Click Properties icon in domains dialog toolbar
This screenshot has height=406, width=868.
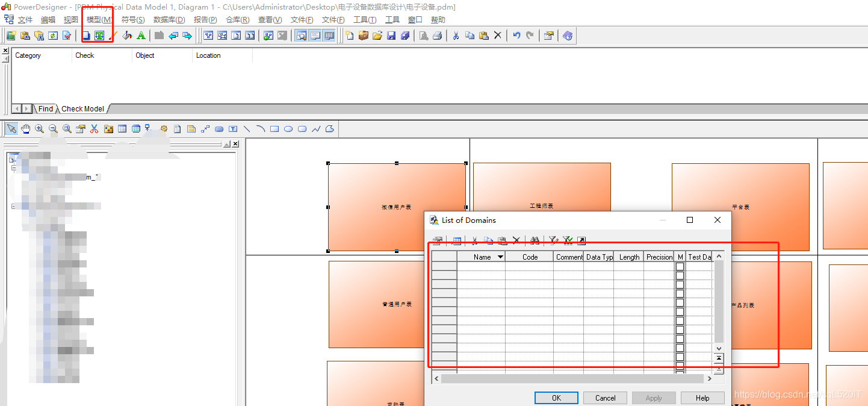pyautogui.click(x=438, y=241)
